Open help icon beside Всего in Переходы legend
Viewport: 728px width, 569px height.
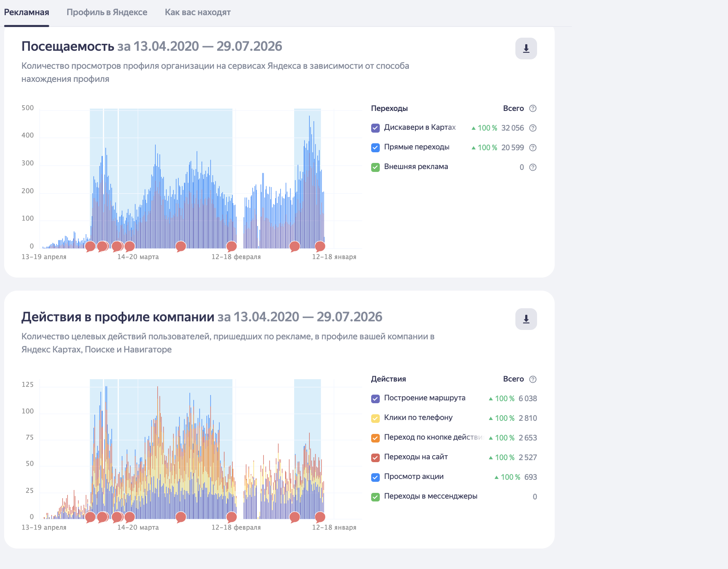tap(533, 108)
